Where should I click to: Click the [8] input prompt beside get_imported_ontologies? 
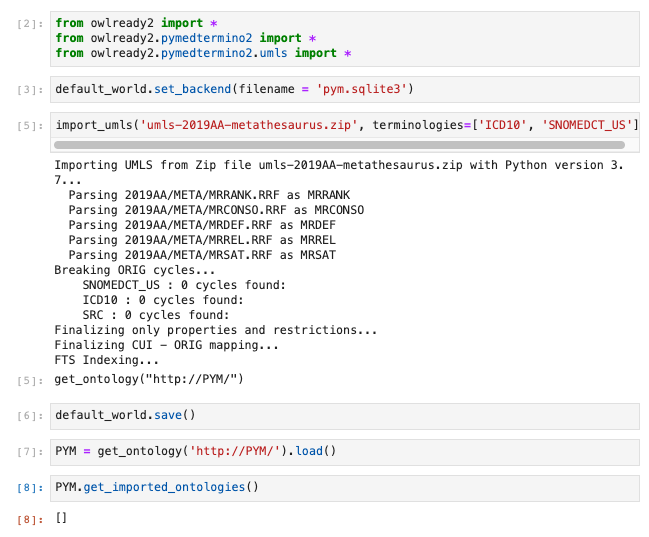tap(30, 489)
